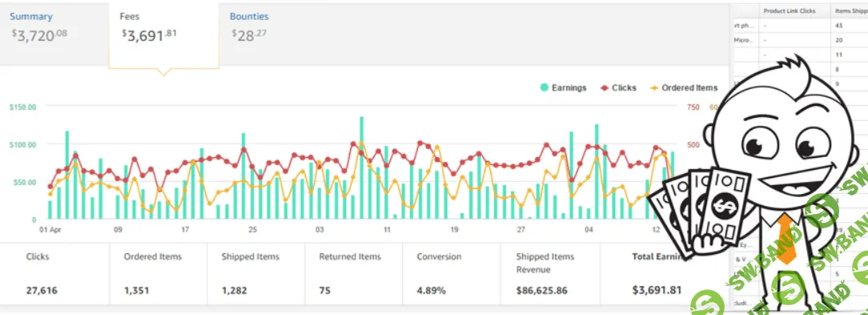868x315 pixels.
Task: Open the Summary tab
Action: click(31, 17)
